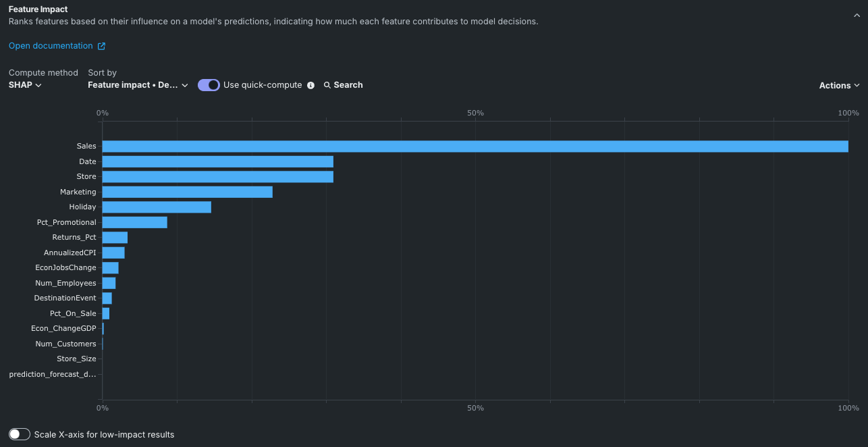
Task: Click the Pct_Promotional feature bar
Action: pos(134,222)
